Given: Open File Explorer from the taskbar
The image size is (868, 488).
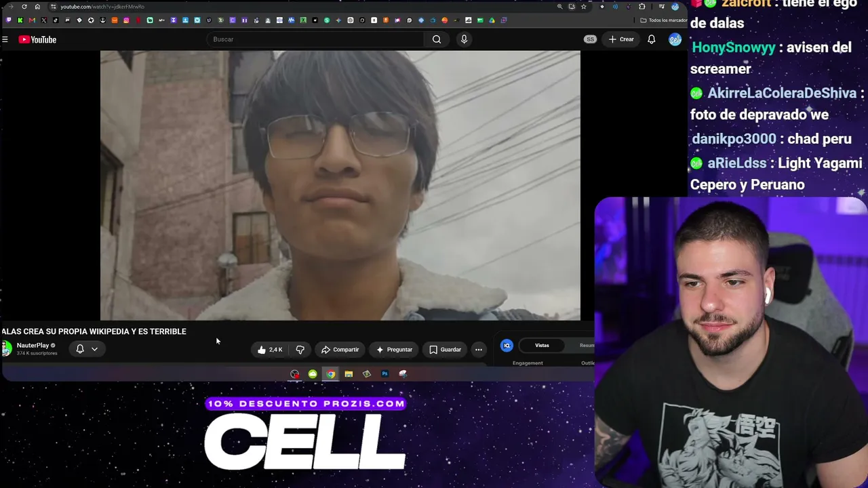Looking at the screenshot, I should [x=349, y=374].
